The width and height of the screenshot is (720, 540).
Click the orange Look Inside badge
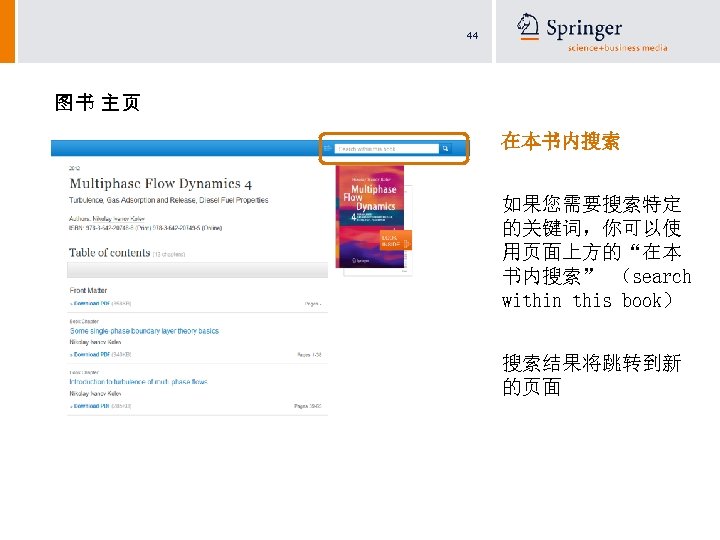pos(395,241)
